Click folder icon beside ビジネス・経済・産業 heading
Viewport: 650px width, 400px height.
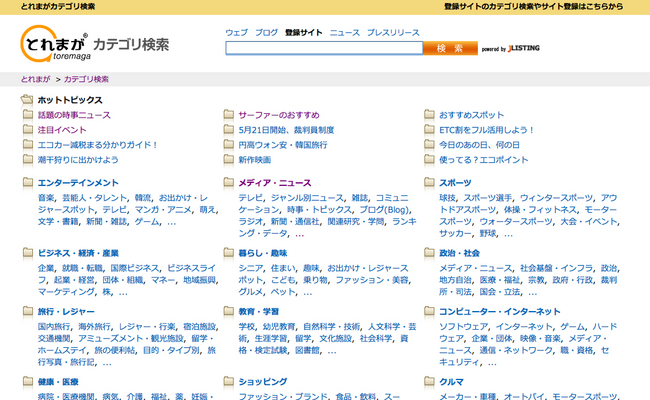point(28,252)
